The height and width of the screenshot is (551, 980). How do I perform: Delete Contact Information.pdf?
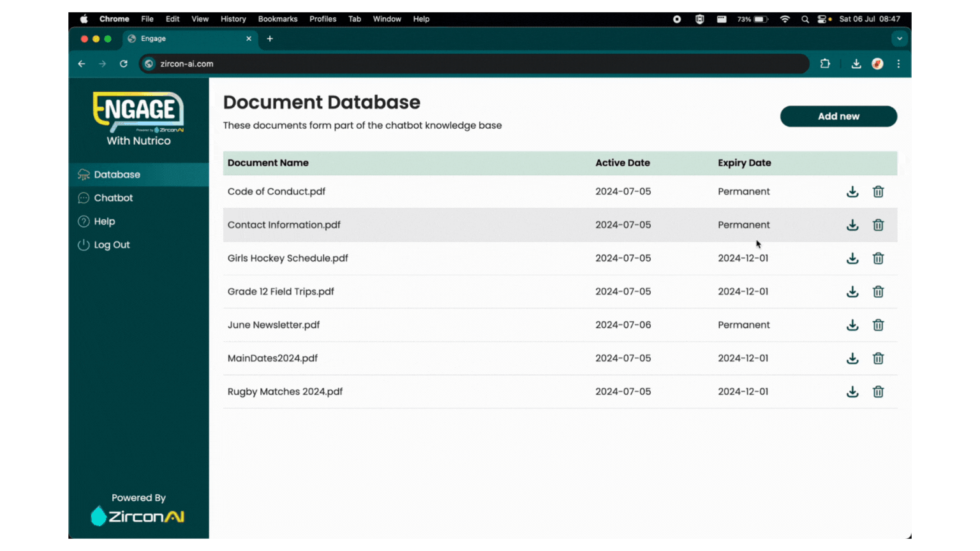click(x=879, y=225)
